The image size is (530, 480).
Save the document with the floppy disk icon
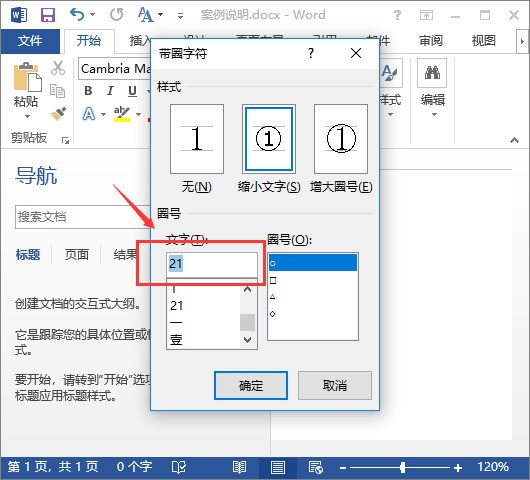coord(48,15)
